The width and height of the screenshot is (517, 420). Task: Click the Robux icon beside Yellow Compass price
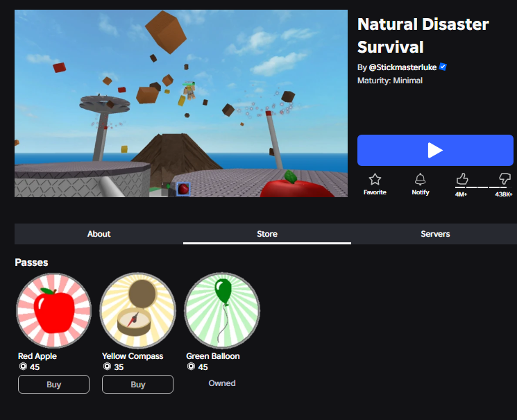(x=107, y=367)
